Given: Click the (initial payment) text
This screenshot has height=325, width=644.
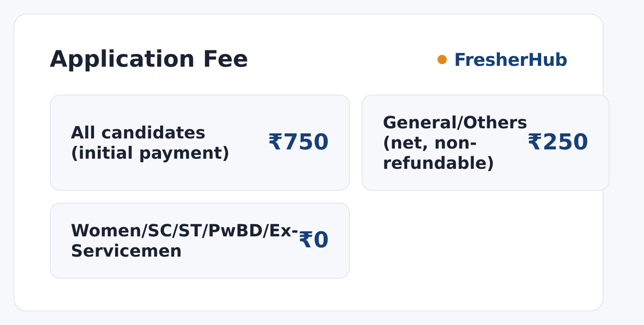Looking at the screenshot, I should tap(150, 153).
